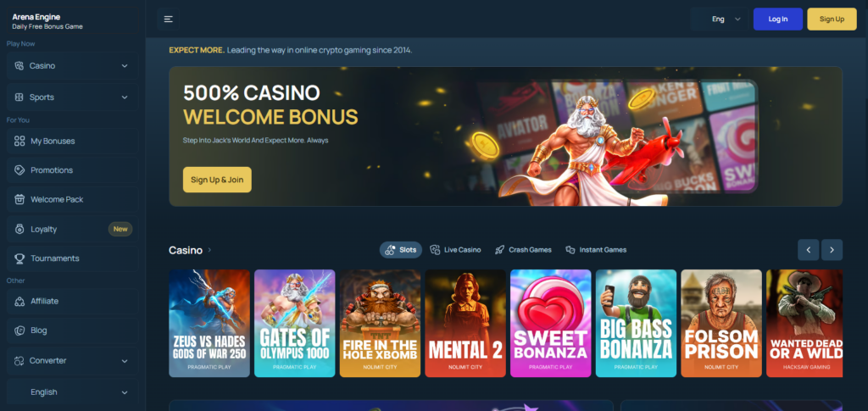
Task: Select the Crash Games tab
Action: [x=523, y=250]
